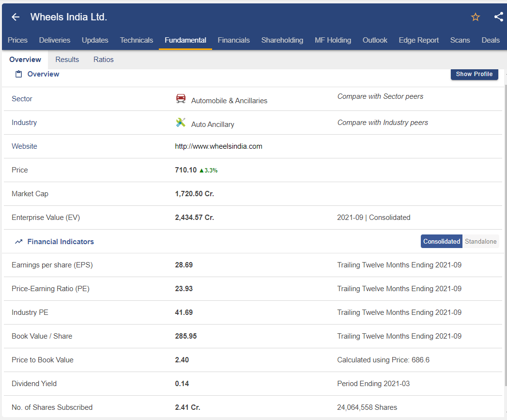The width and height of the screenshot is (507, 420).
Task: Open the Technicals tab
Action: (137, 40)
